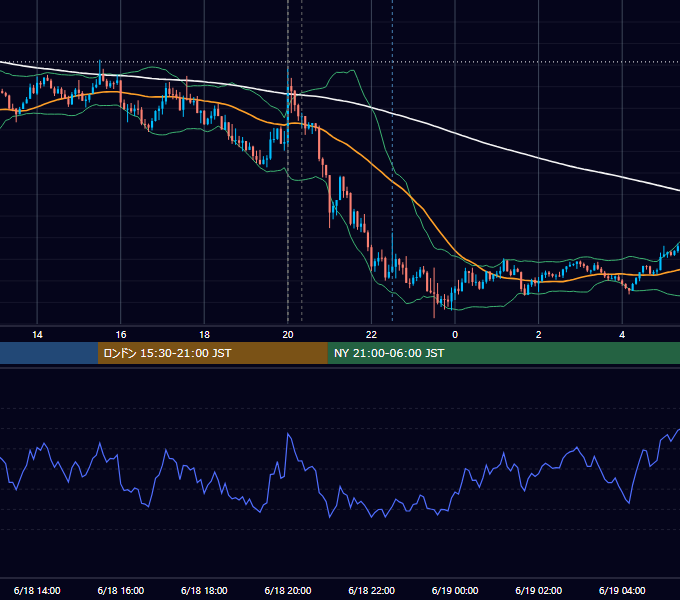
Task: Click the '6/18 18:00' date label
Action: click(204, 590)
